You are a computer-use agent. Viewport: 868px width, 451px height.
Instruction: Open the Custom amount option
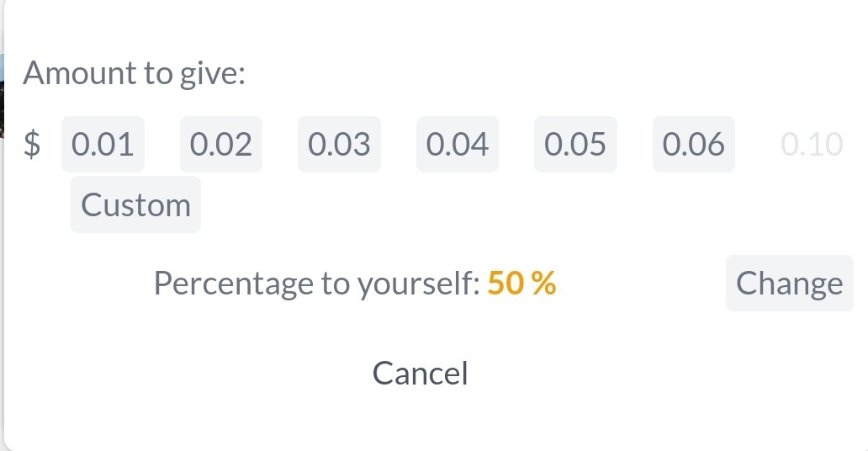click(135, 205)
